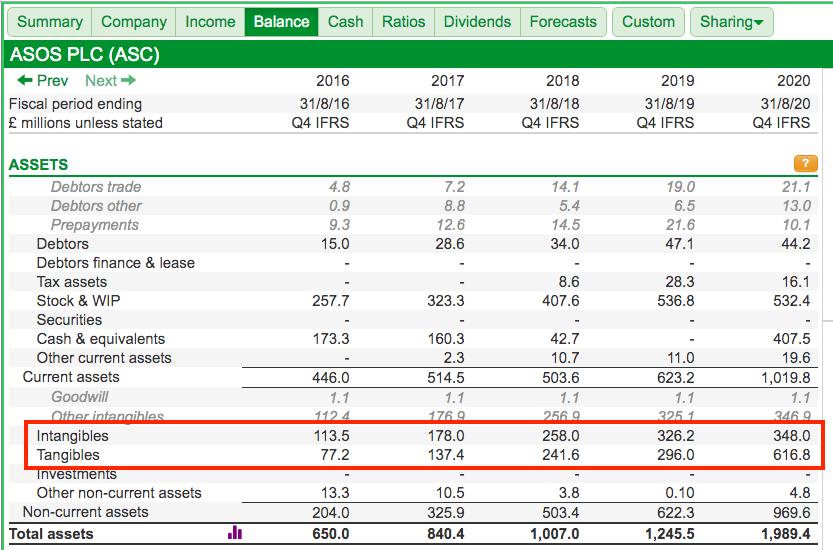Click Prepayments 2019 value 21.6
Image resolution: width=833 pixels, height=550 pixels.
[680, 225]
